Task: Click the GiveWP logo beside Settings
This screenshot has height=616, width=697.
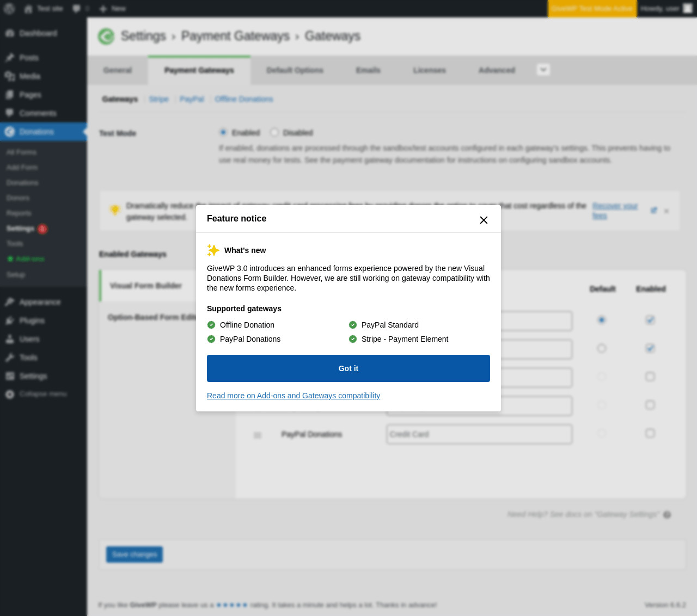Action: coord(106,36)
